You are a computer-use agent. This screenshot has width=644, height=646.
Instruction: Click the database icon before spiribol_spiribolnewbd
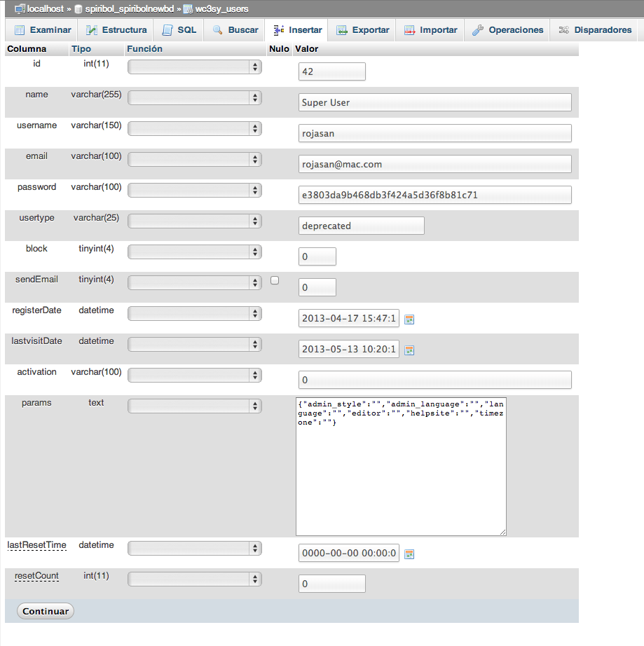(78, 9)
